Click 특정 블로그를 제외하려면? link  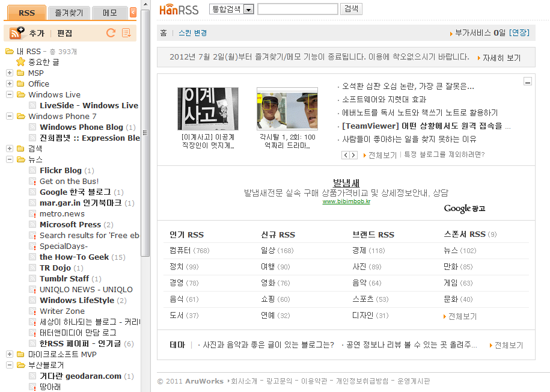[444, 155]
